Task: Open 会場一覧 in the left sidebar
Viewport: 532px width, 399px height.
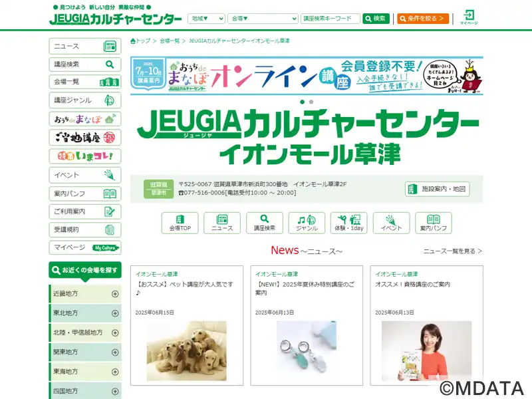Action: pyautogui.click(x=85, y=82)
